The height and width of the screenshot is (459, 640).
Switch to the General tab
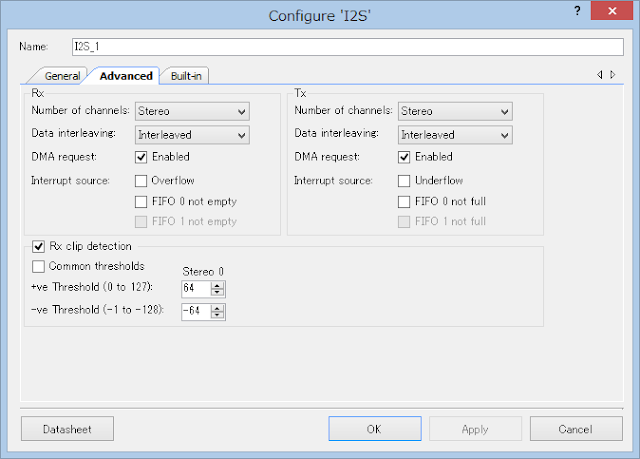coord(62,76)
